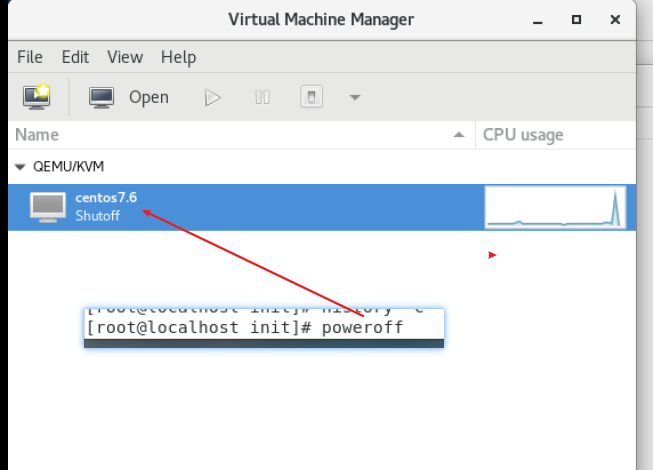This screenshot has height=470, width=653.
Task: Select the QEMU/KVM connection row
Action: (322, 167)
